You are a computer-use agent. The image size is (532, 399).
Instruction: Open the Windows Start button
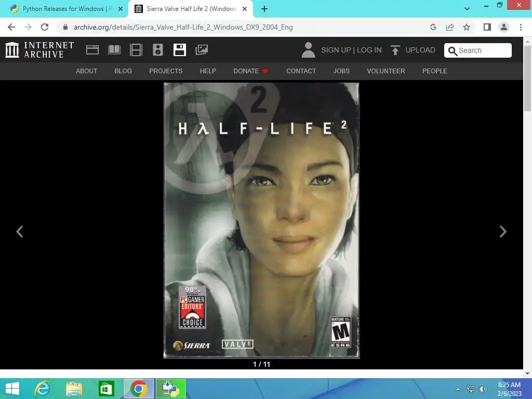(12, 389)
